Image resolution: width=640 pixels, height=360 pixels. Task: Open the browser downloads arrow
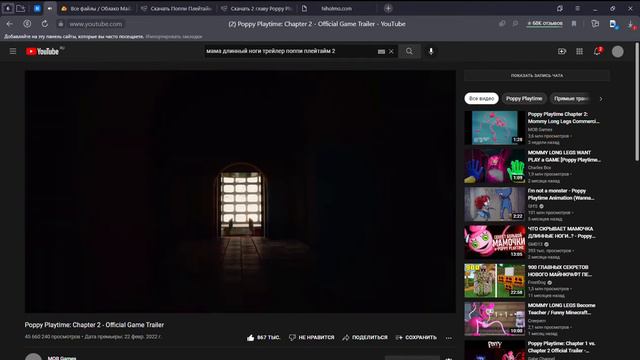(x=631, y=24)
